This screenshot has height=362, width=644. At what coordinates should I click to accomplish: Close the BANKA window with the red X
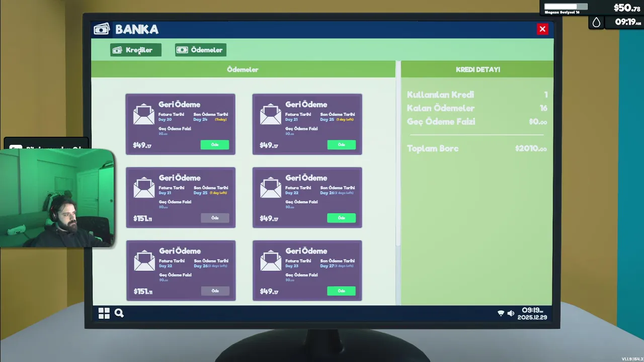[x=542, y=29]
